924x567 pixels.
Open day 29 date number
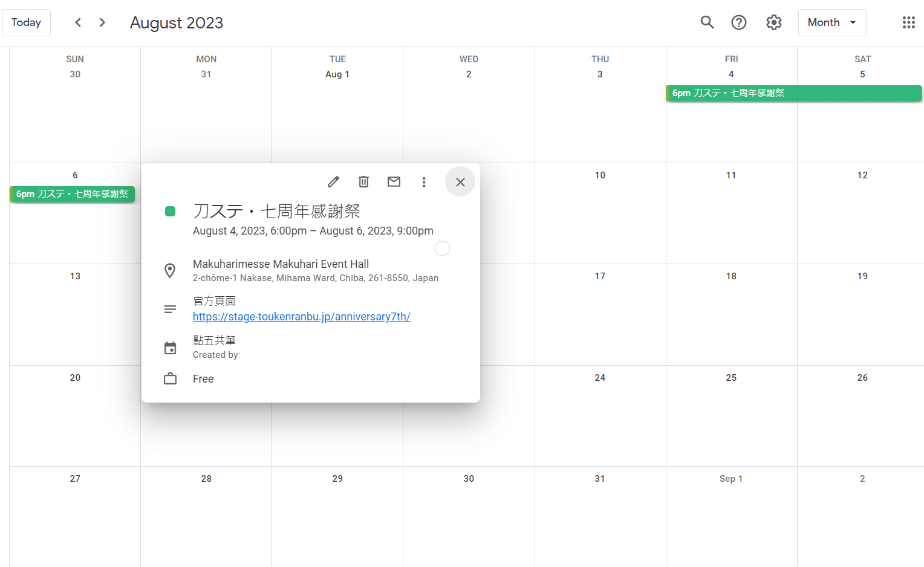click(x=337, y=479)
